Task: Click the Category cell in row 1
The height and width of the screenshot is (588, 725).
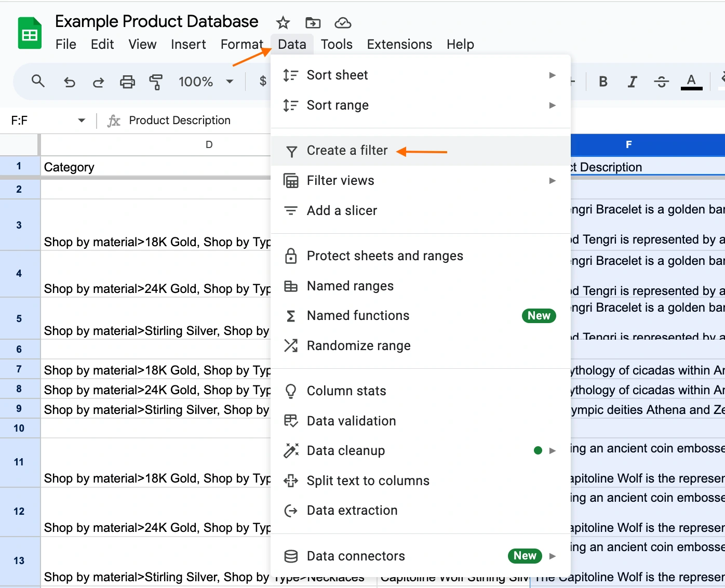Action: (156, 167)
